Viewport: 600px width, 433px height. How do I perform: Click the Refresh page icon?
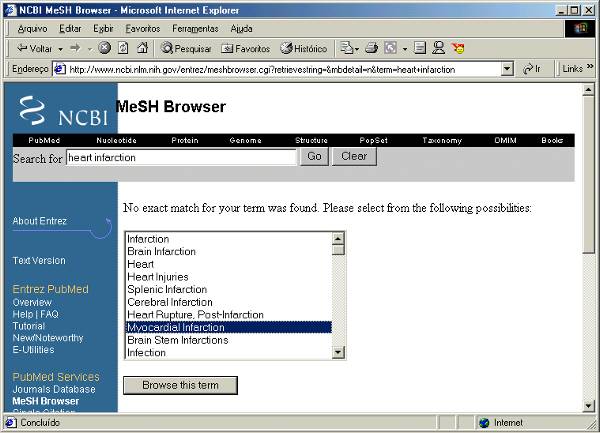pos(123,48)
